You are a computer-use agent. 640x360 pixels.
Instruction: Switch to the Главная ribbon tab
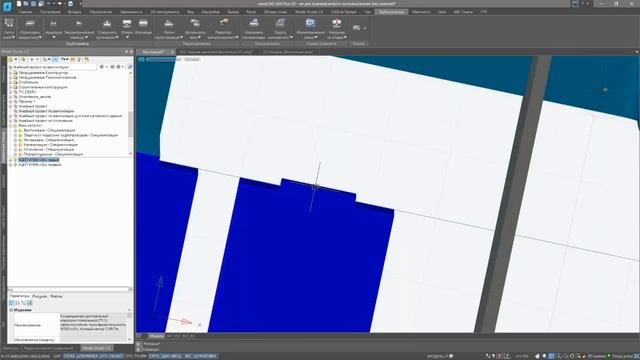(x=25, y=12)
